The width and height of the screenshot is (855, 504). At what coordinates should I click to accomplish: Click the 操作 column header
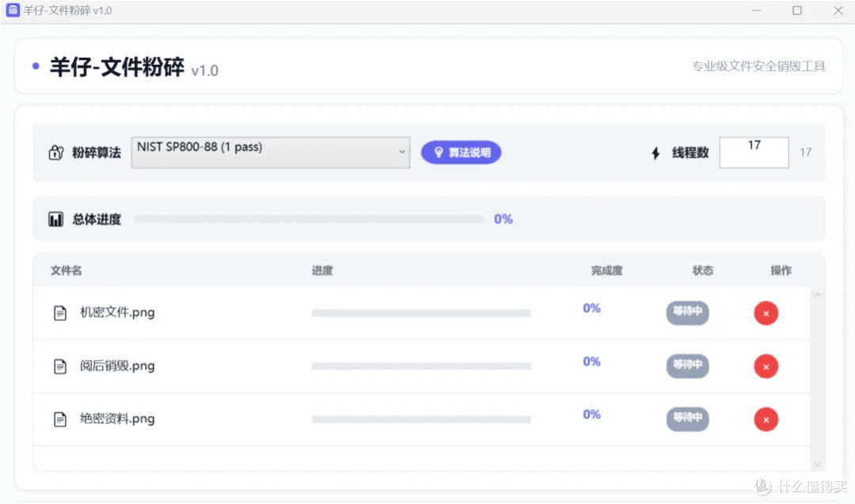[x=781, y=271]
